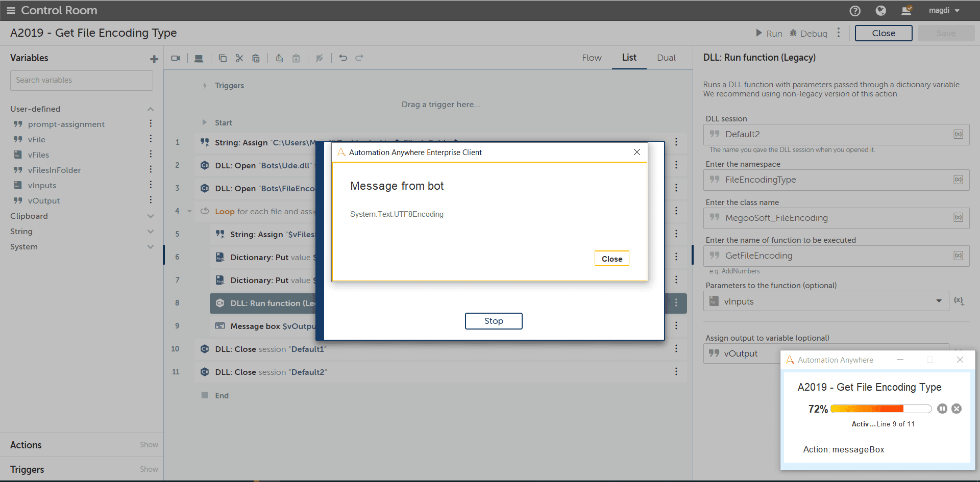Click the Cut scissors toolbar icon
This screenshot has height=482, width=980.
click(x=239, y=58)
